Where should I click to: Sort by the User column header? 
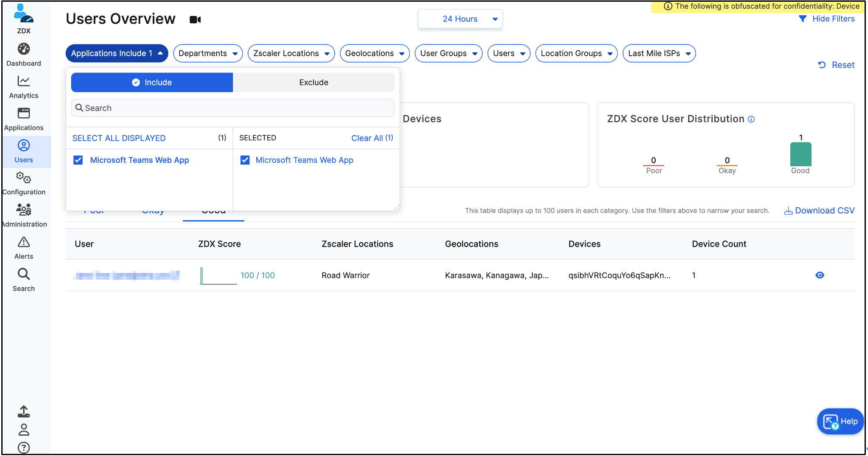point(84,244)
